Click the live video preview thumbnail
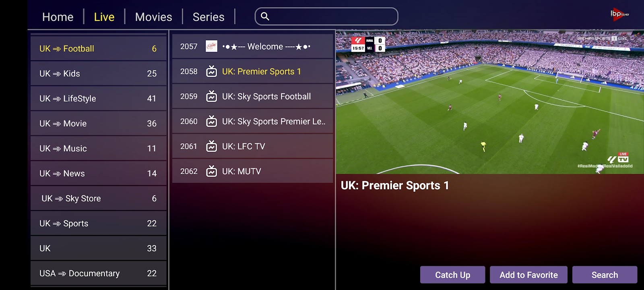Image resolution: width=644 pixels, height=290 pixels. [490, 102]
